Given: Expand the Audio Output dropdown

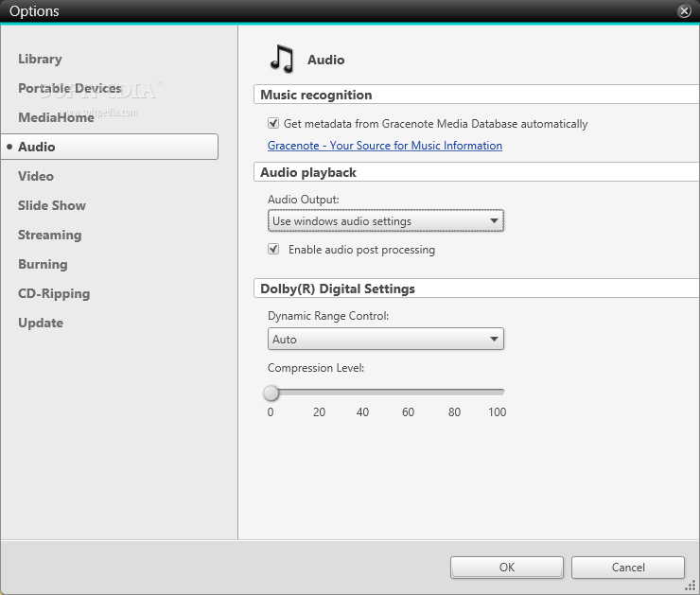Looking at the screenshot, I should 386,221.
